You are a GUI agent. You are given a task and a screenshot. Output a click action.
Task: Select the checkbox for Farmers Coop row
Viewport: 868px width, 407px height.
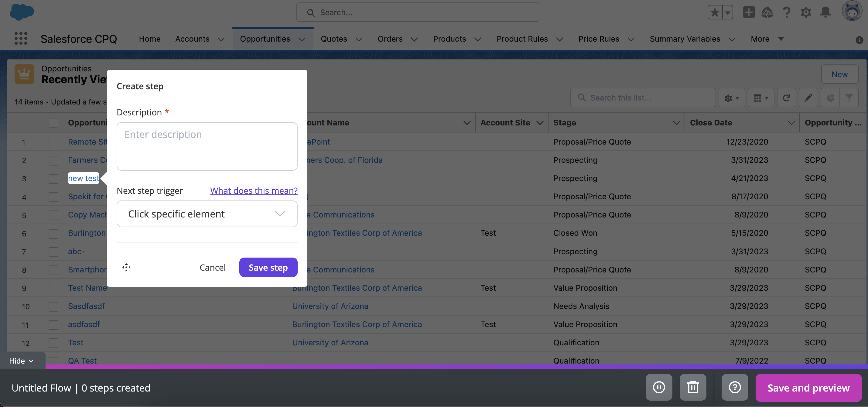(53, 160)
